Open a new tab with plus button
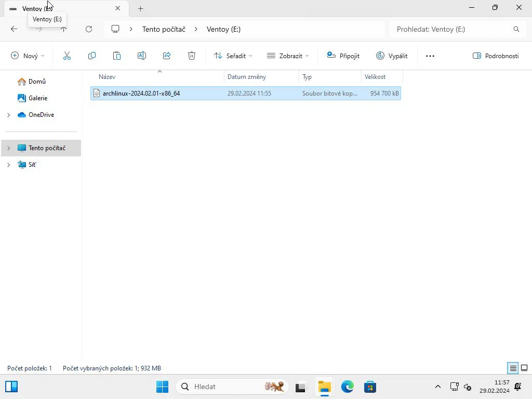The image size is (532, 399). [x=140, y=8]
